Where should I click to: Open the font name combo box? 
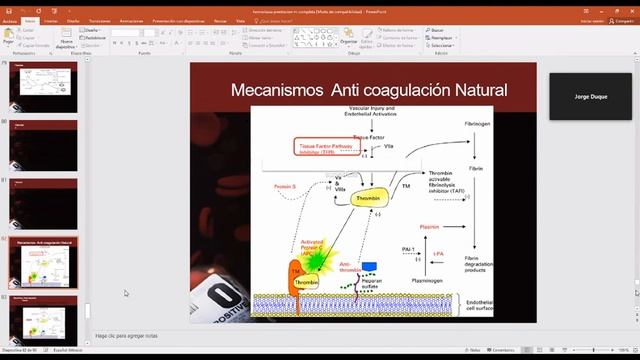(x=126, y=33)
